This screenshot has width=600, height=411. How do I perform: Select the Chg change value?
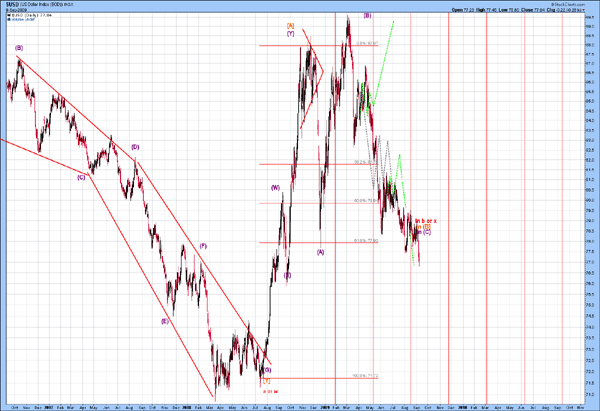[x=568, y=10]
